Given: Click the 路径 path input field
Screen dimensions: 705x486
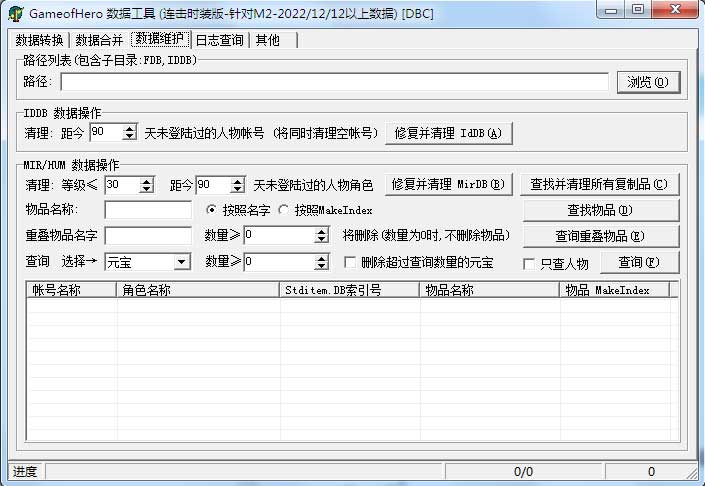Looking at the screenshot, I should pos(334,82).
